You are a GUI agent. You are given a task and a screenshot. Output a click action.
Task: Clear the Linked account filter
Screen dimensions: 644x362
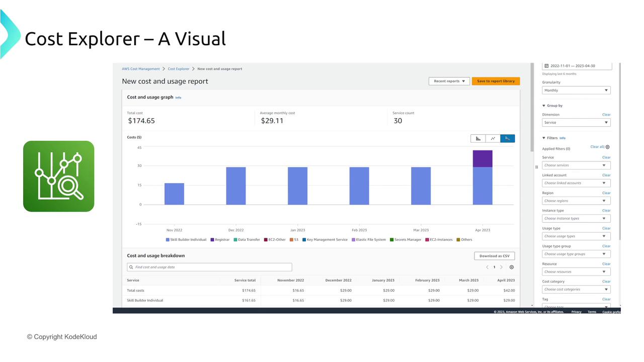pos(606,175)
